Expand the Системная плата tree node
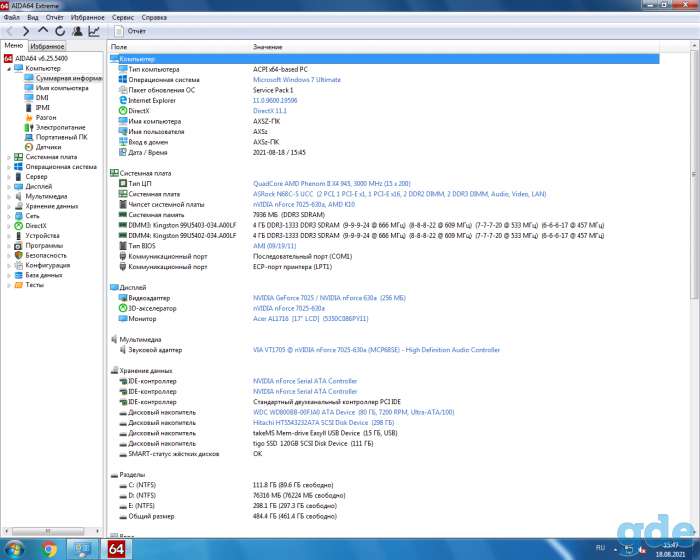This screenshot has width=700, height=560. (8, 157)
